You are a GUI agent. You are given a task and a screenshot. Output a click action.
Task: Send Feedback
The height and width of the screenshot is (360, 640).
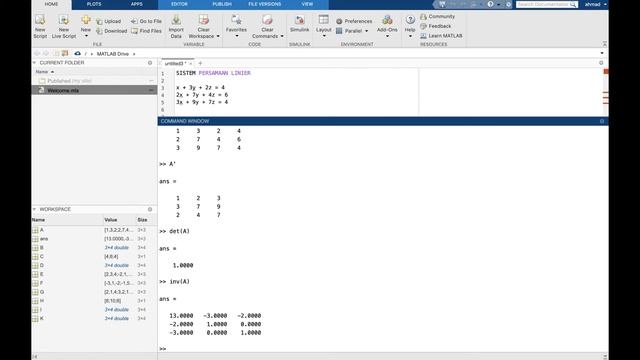tap(436, 26)
